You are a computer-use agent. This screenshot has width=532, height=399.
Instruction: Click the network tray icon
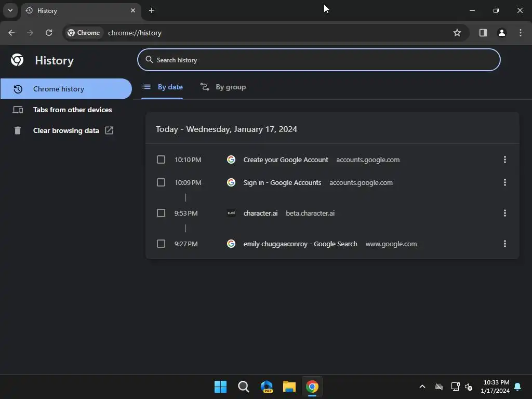pos(455,387)
